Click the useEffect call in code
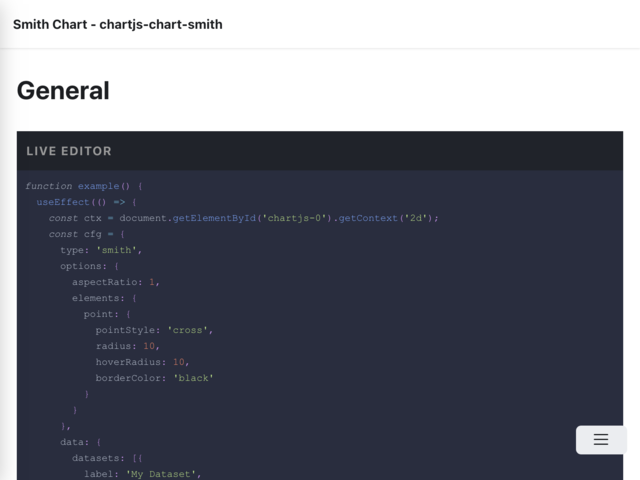This screenshot has width=640, height=480. 63,202
